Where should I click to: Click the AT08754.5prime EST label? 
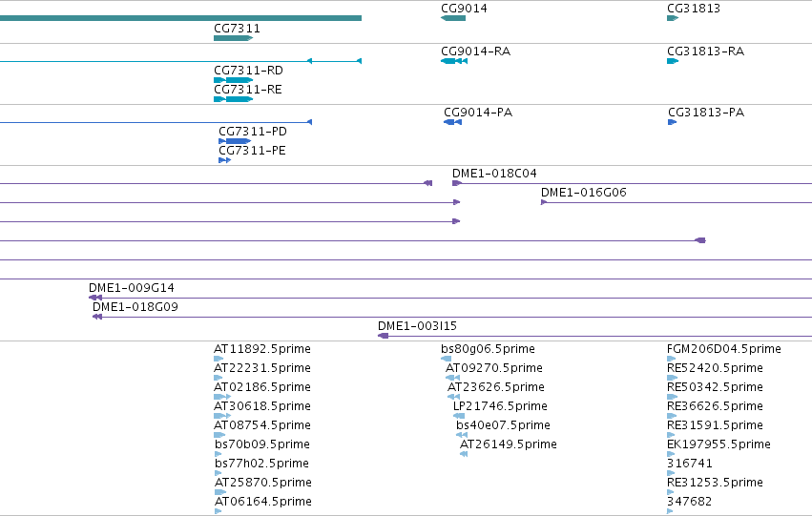(262, 425)
